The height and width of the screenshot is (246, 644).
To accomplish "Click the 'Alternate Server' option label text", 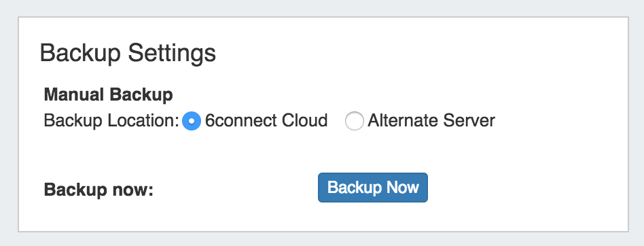I will (431, 121).
